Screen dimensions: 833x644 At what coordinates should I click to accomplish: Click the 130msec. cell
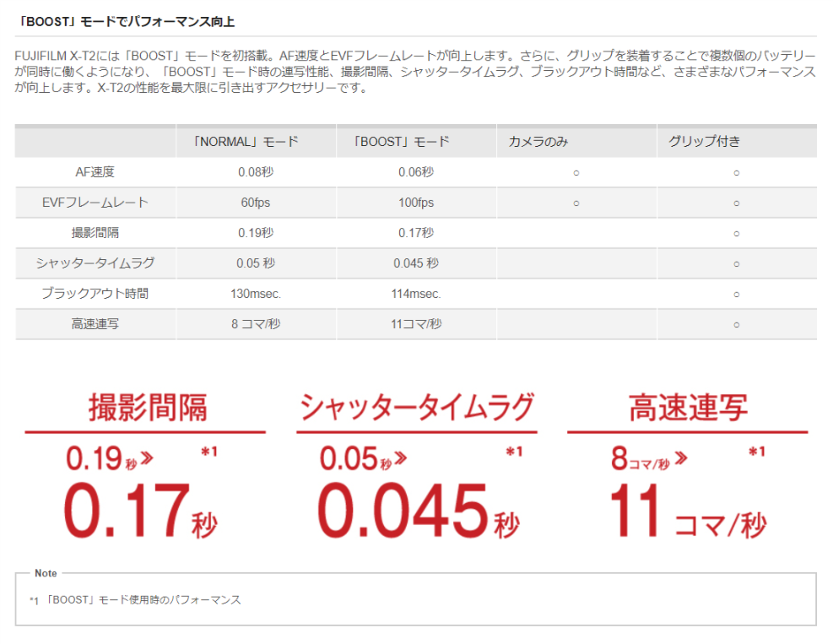tap(256, 294)
